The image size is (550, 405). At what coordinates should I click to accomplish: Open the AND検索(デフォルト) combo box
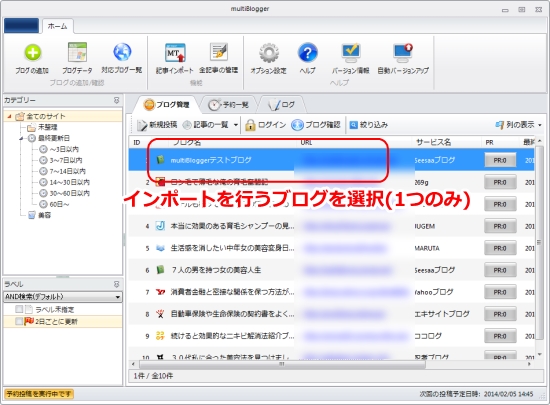click(63, 297)
